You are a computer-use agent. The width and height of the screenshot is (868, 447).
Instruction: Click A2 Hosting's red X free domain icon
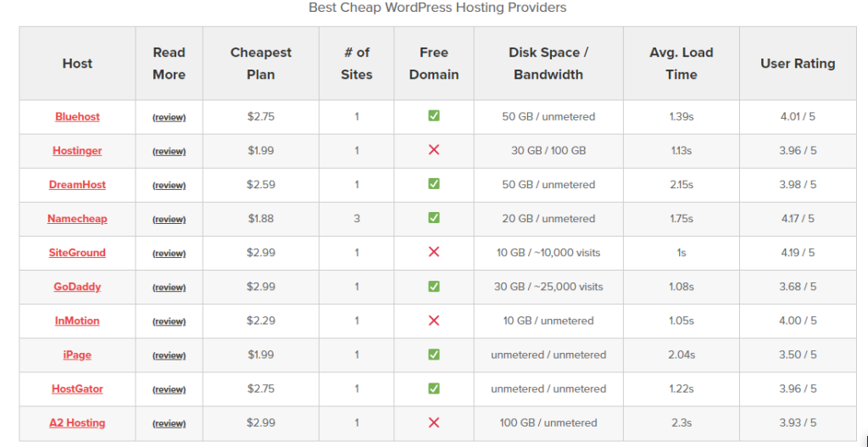(434, 422)
